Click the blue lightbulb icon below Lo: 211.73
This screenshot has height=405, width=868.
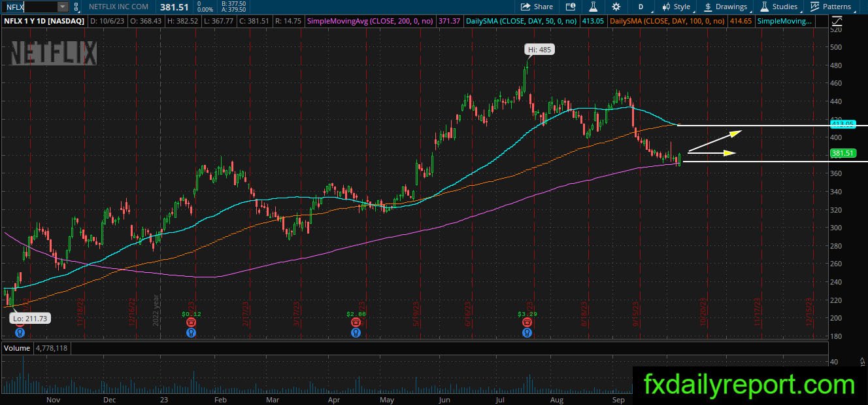click(20, 332)
